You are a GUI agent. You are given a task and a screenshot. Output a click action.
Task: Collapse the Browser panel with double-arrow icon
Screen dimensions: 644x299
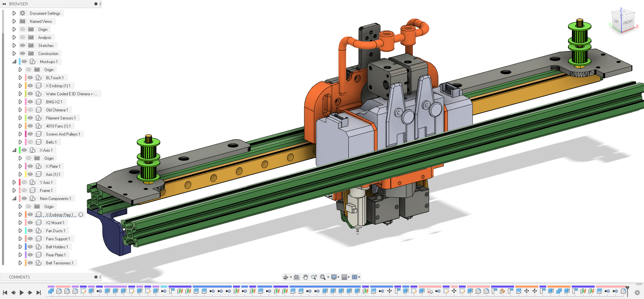point(4,4)
